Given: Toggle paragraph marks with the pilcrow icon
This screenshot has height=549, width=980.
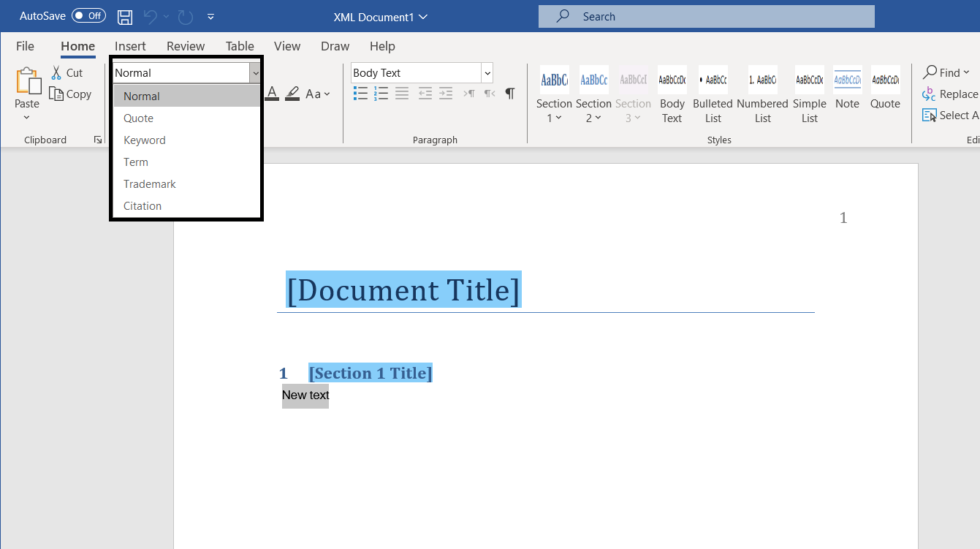Looking at the screenshot, I should pyautogui.click(x=509, y=93).
